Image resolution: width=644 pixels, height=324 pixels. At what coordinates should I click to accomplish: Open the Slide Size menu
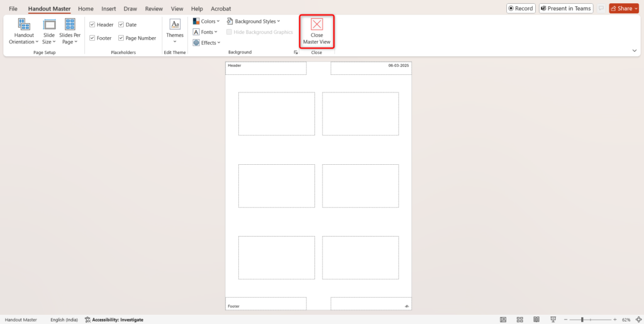[48, 31]
